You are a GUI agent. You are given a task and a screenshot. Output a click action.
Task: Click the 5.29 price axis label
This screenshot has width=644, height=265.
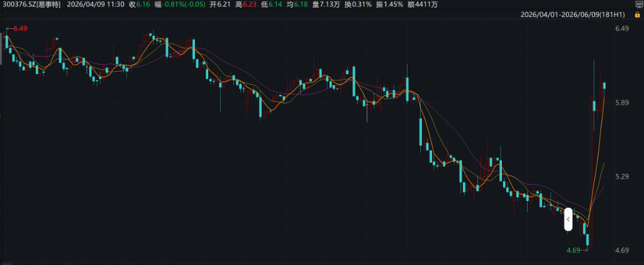click(x=623, y=176)
